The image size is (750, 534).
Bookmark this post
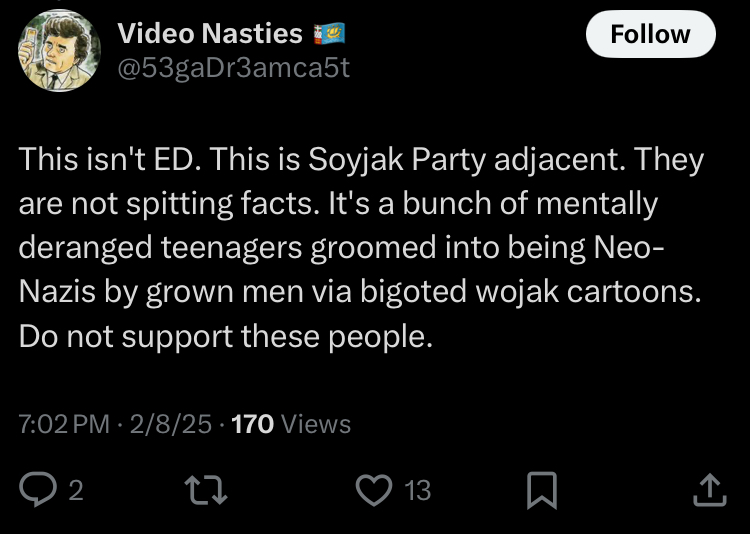541,490
